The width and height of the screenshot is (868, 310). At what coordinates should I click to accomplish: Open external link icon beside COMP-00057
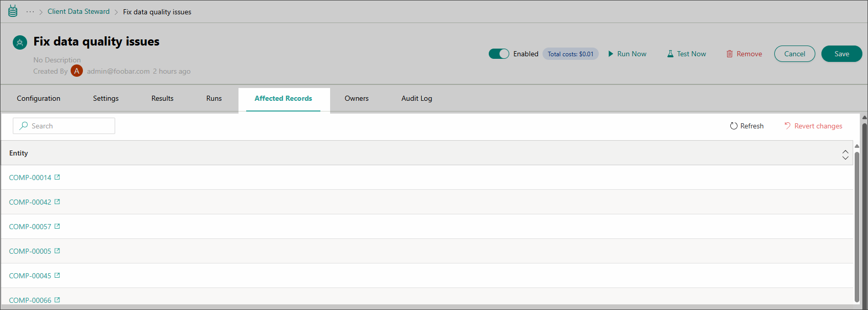click(x=57, y=227)
